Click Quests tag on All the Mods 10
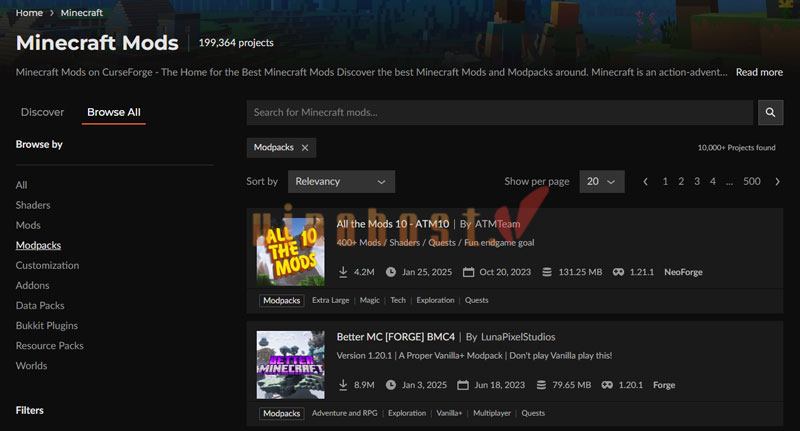The image size is (800, 431). point(477,300)
